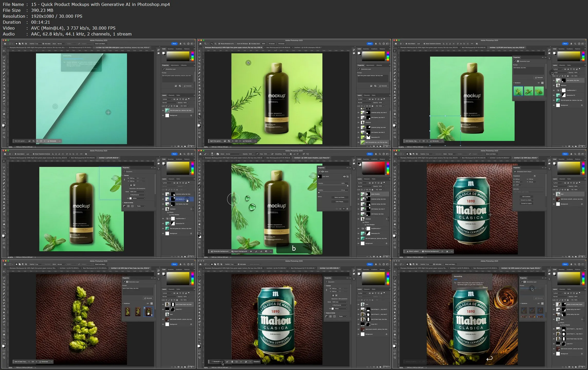Click Deselect in the Generative Fill contextual bar
Screen dimensions: 588x370
coord(257,362)
